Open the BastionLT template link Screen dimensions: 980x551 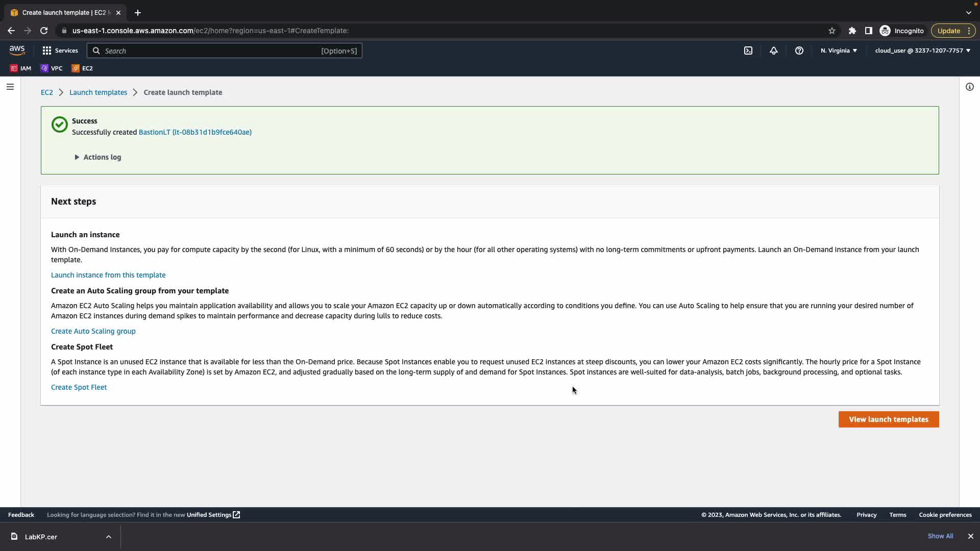pos(195,132)
